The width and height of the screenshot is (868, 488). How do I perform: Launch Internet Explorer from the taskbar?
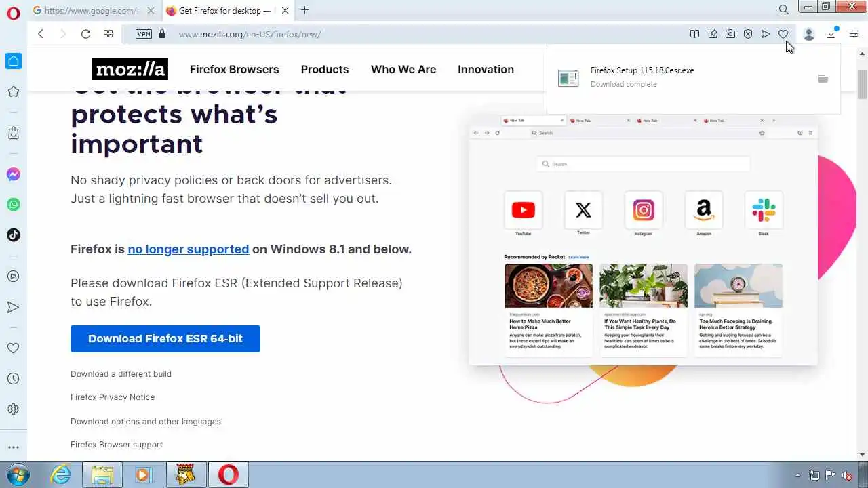pos(61,474)
